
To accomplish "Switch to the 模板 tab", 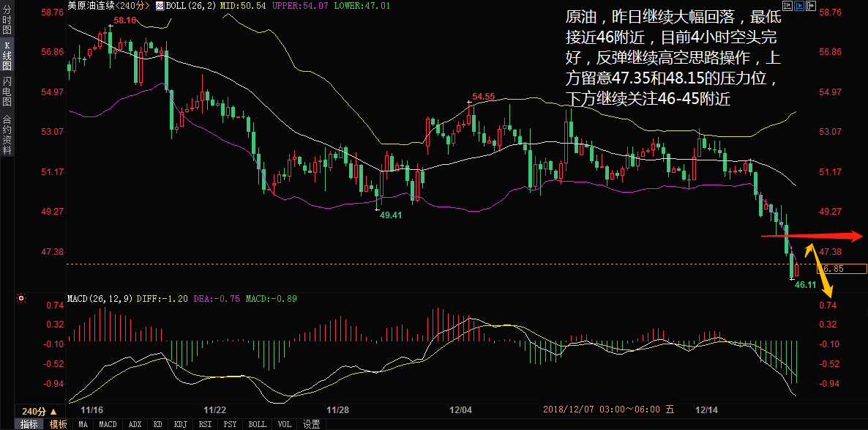I will click(x=58, y=424).
